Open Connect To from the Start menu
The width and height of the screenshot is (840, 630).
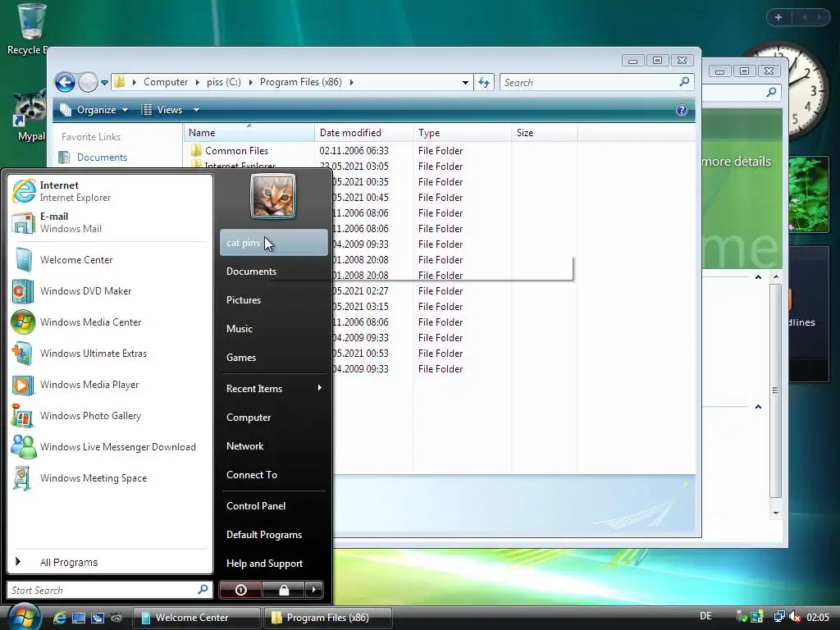pos(274,475)
